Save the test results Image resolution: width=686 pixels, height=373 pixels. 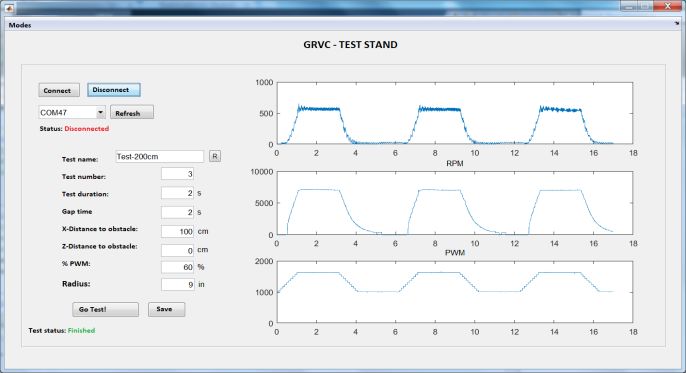(166, 309)
